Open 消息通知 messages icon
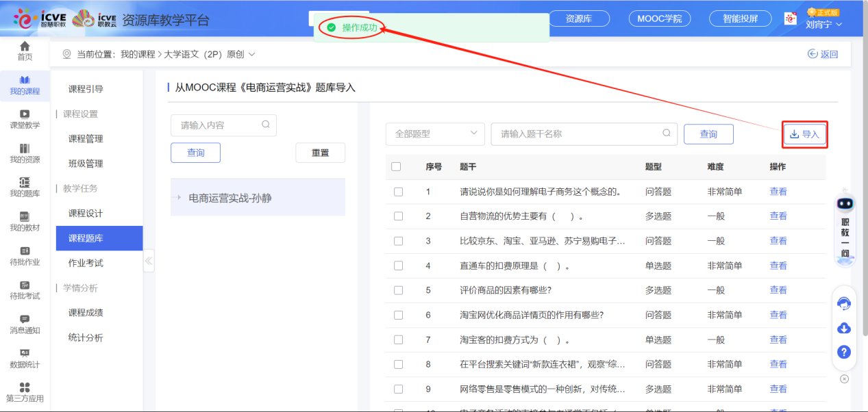Viewport: 868px width, 412px height. tap(25, 324)
